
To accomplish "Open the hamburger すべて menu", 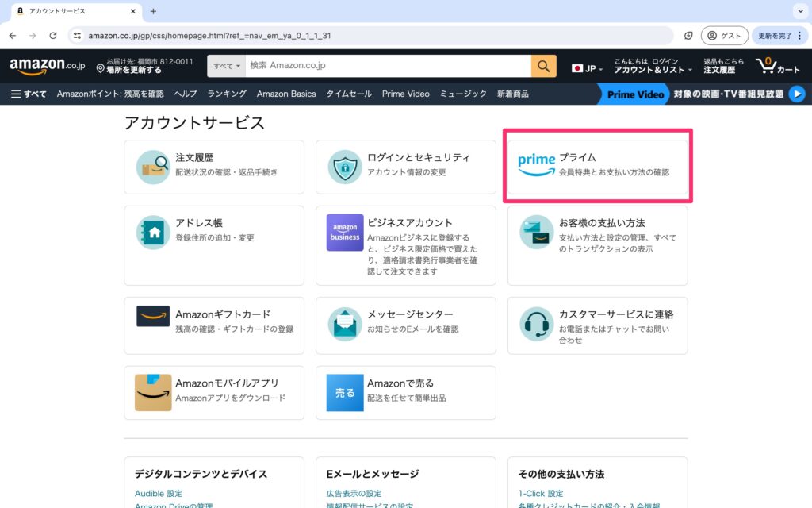I will (x=29, y=94).
